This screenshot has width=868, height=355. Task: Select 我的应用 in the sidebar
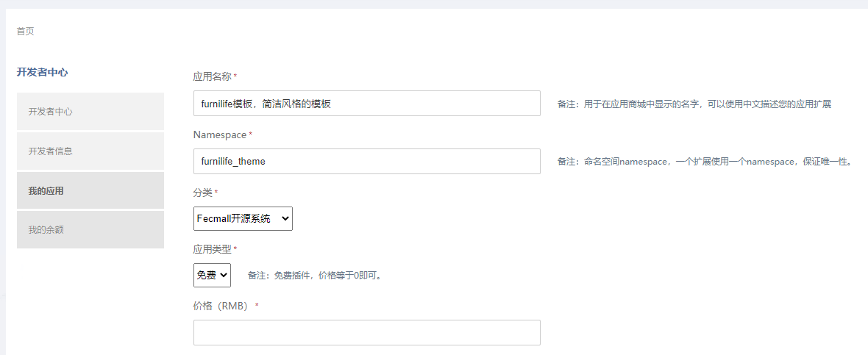(90, 191)
